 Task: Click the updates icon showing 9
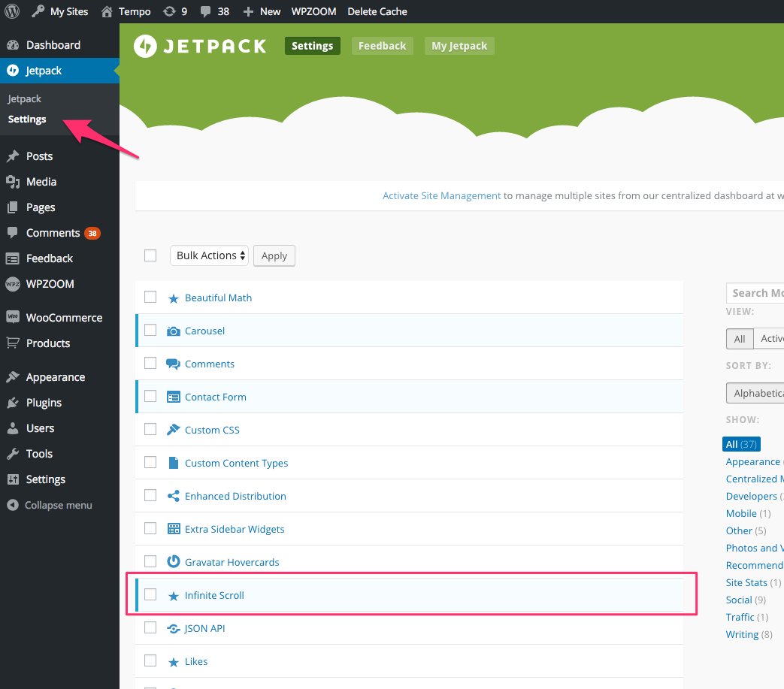[x=169, y=11]
